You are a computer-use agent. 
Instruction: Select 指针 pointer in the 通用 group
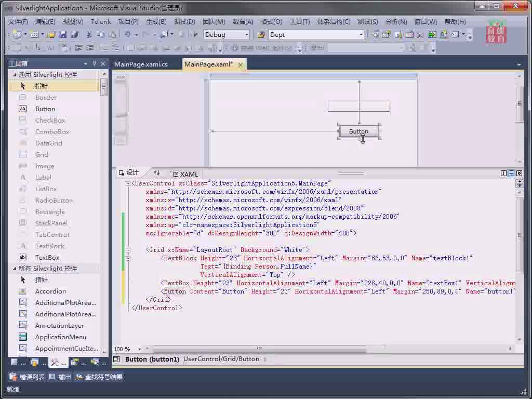click(54, 86)
